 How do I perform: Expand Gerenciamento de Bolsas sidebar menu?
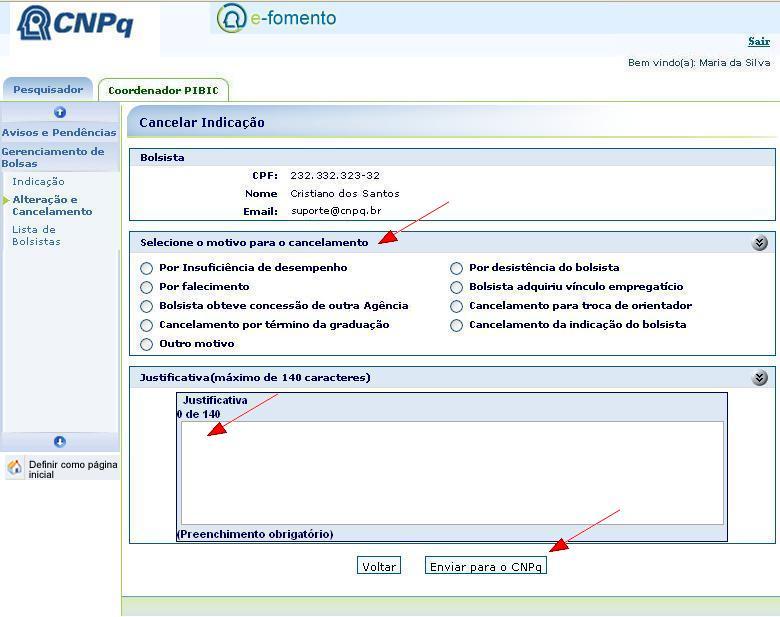[x=52, y=157]
